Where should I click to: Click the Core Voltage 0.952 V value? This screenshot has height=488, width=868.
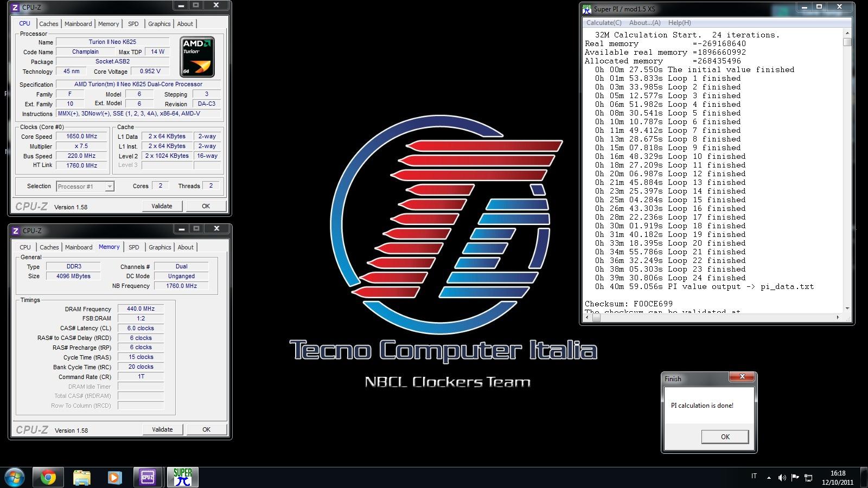tap(150, 72)
